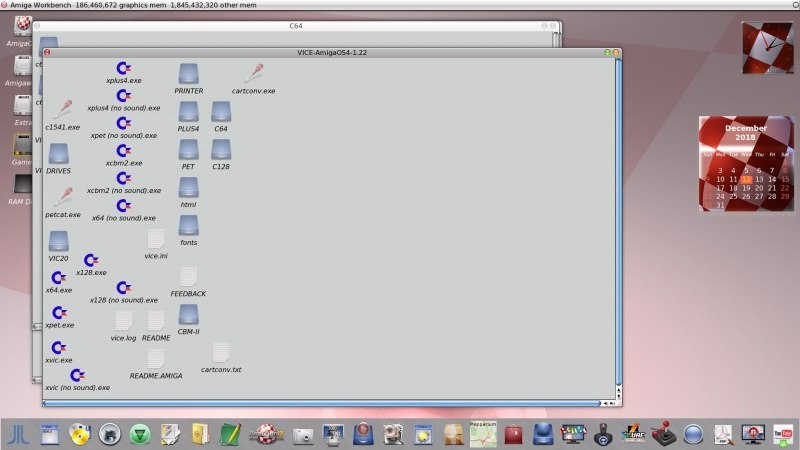The image size is (800, 450).
Task: Click the Atari logo dock icon
Action: pos(18,435)
